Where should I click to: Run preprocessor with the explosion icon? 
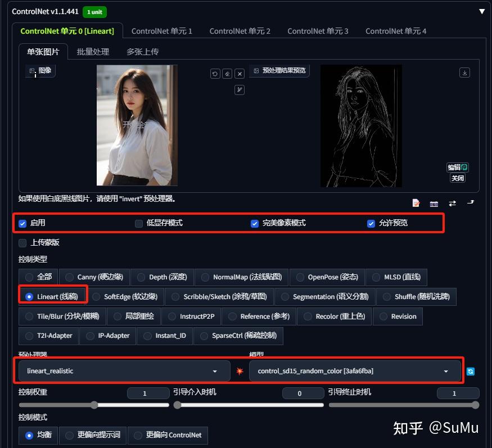click(240, 371)
